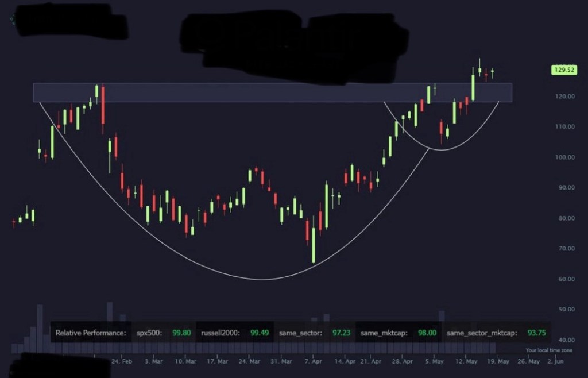Viewport: 588px width, 378px height.
Task: Click the 60.00 price axis label
Action: coord(565,279)
